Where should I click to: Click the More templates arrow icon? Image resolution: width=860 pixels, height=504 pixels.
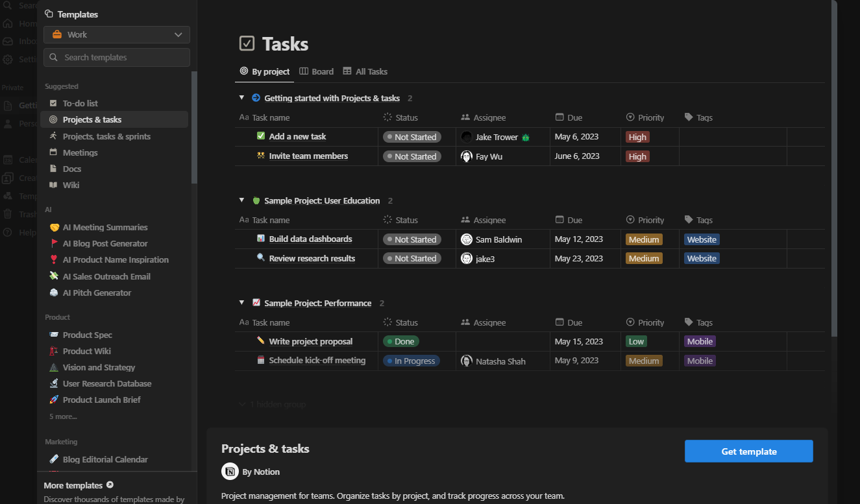pyautogui.click(x=110, y=485)
